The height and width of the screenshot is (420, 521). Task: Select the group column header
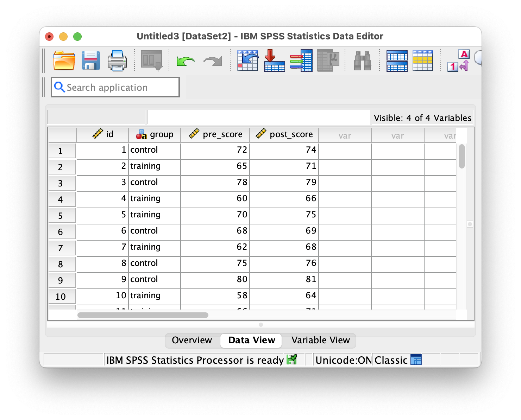pos(155,134)
